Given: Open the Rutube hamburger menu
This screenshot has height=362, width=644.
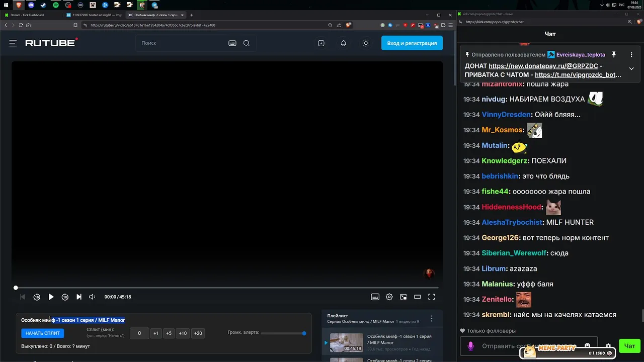Looking at the screenshot, I should coord(13,43).
